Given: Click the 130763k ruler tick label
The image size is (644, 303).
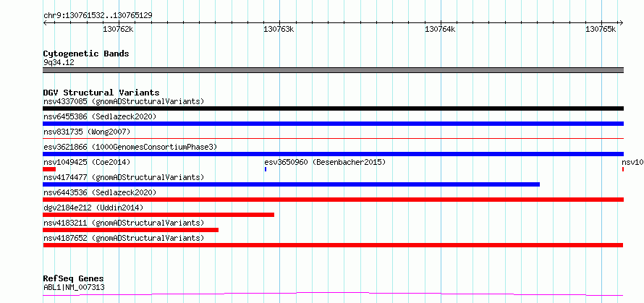Looking at the screenshot, I should (279, 29).
